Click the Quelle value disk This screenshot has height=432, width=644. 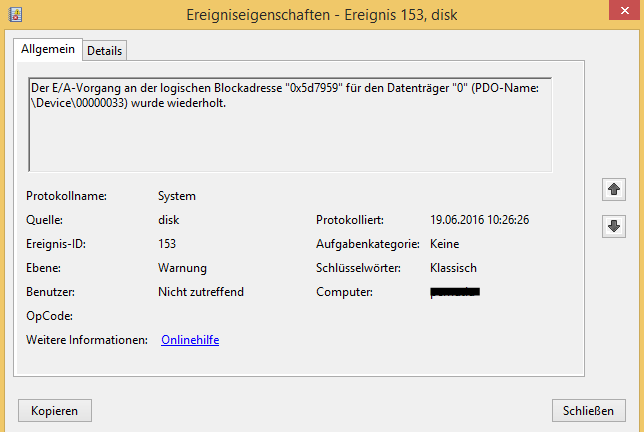pyautogui.click(x=168, y=220)
